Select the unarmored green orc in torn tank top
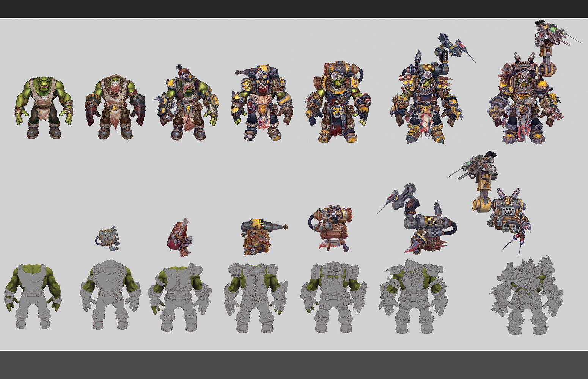This screenshot has width=588, height=379. click(44, 108)
